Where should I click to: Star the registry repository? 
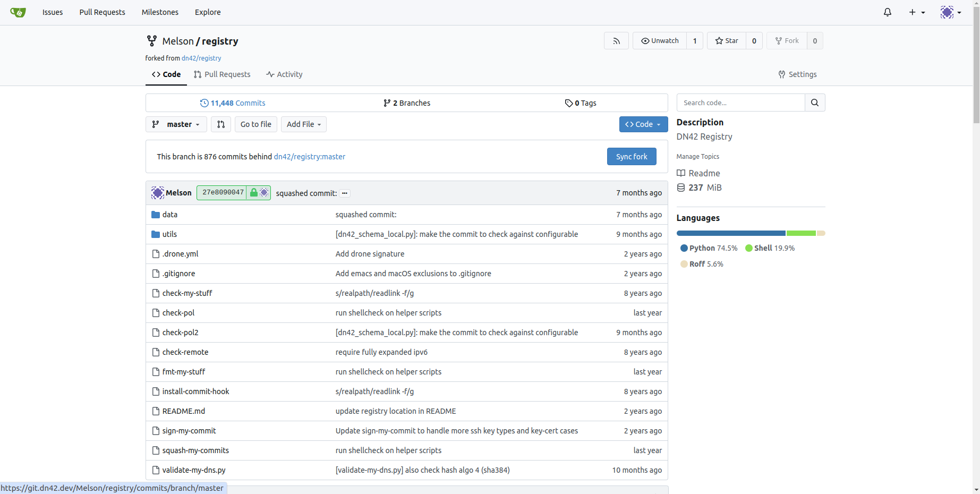coord(727,41)
